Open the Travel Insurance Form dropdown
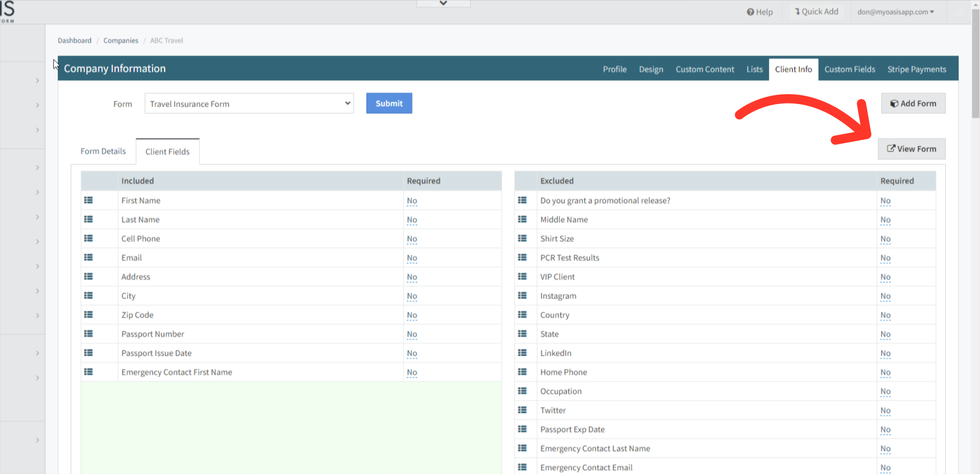The image size is (980, 474). tap(249, 103)
